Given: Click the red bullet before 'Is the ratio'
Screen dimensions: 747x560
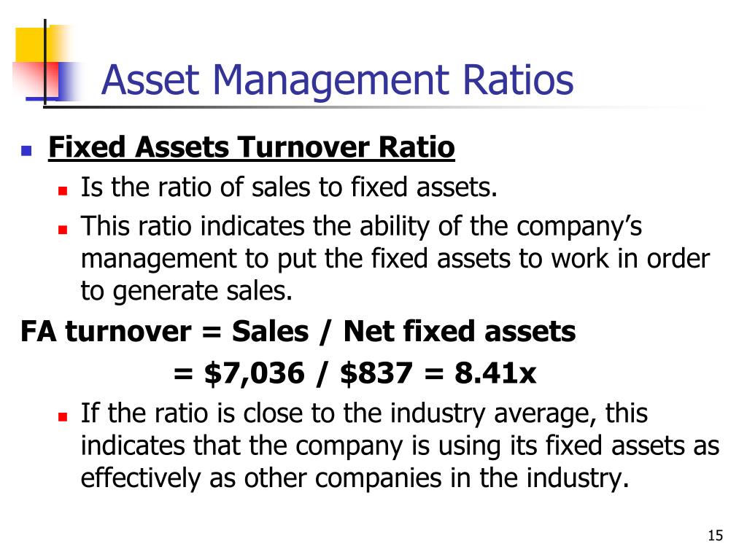Looking at the screenshot, I should [x=63, y=191].
